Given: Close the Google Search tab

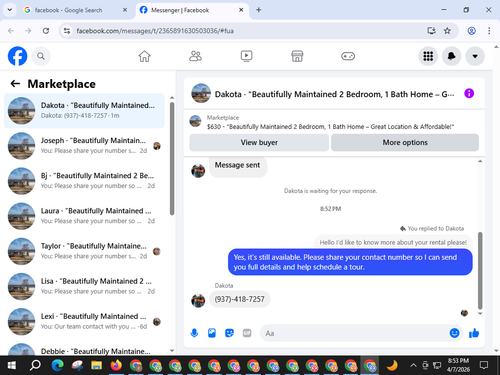Looking at the screenshot, I should [125, 10].
